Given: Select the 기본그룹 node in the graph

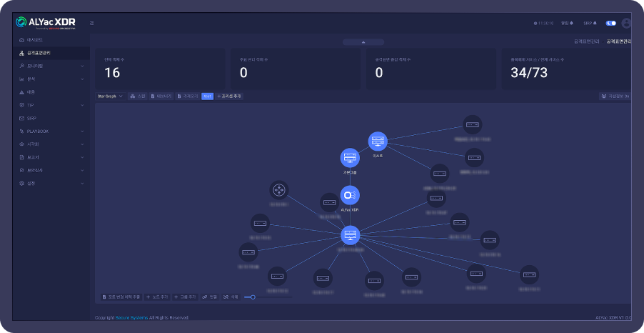Looking at the screenshot, I should [350, 157].
